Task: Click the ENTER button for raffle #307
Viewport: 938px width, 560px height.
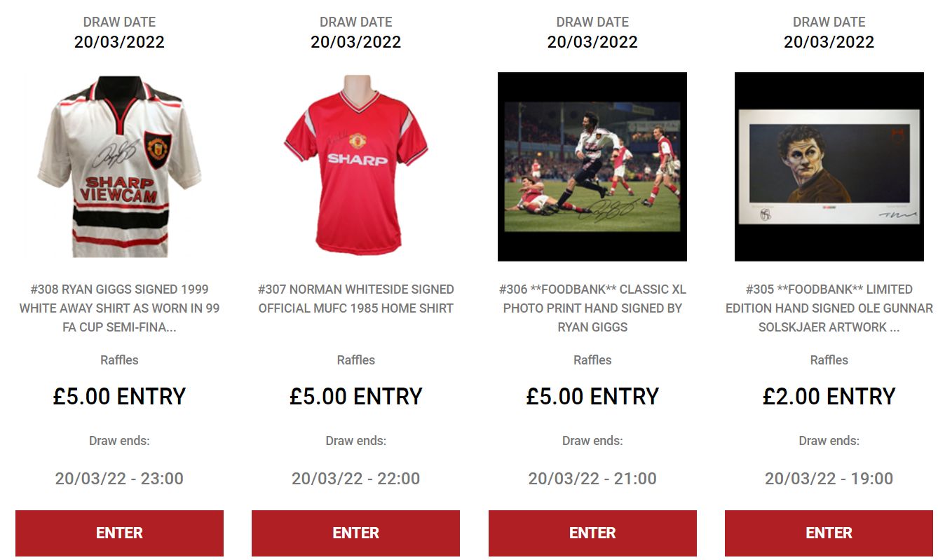Action: [x=356, y=533]
